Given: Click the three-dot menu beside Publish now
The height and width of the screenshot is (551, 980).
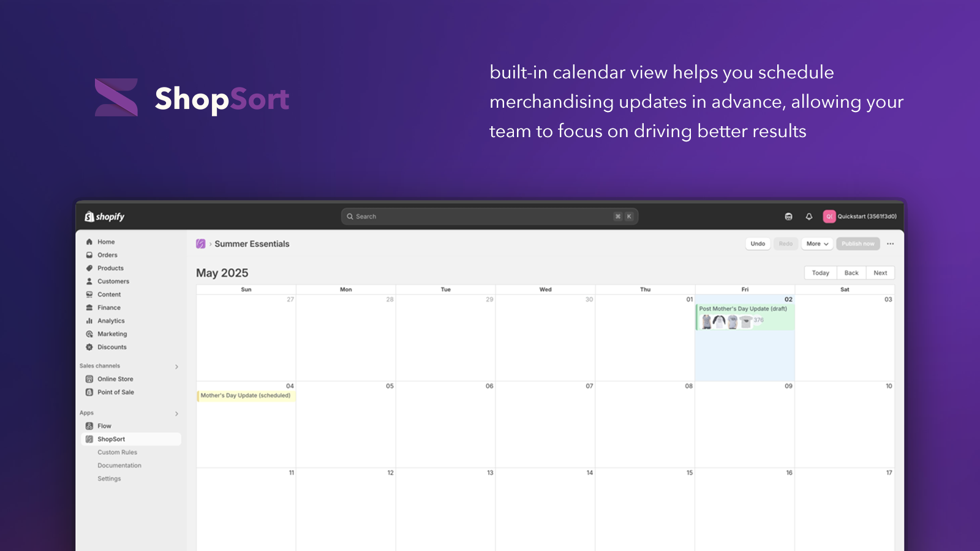Looking at the screenshot, I should (x=890, y=244).
